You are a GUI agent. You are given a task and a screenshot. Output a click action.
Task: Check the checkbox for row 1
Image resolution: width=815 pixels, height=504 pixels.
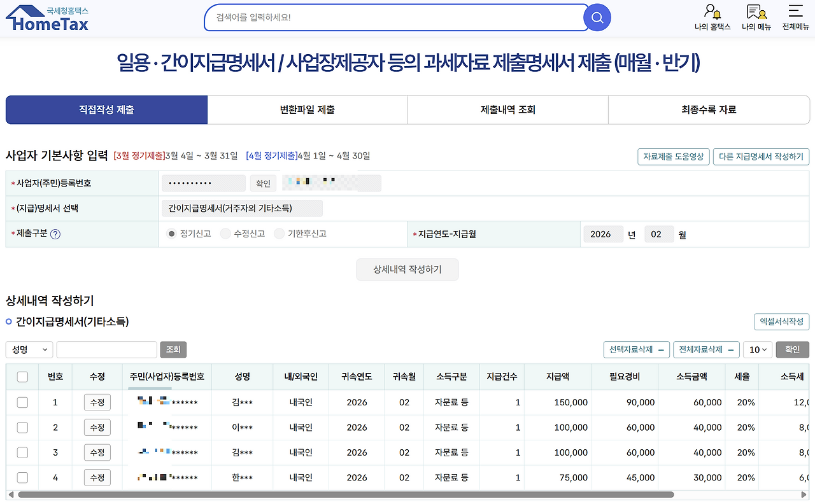[22, 402]
